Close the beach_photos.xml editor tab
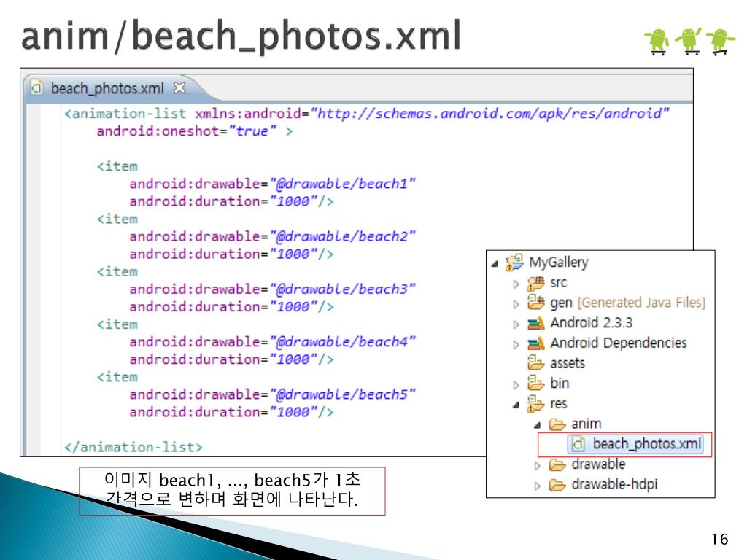 pyautogui.click(x=179, y=87)
